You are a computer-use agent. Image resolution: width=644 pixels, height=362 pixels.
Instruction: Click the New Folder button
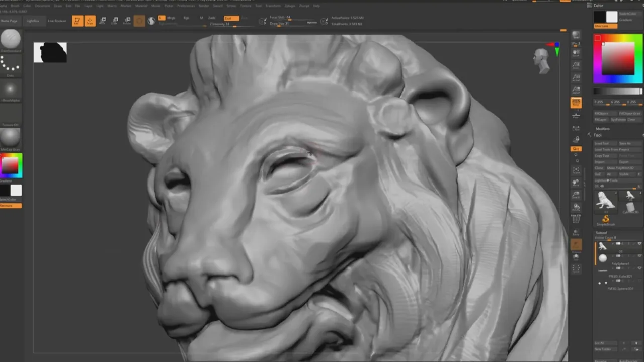click(x=606, y=349)
